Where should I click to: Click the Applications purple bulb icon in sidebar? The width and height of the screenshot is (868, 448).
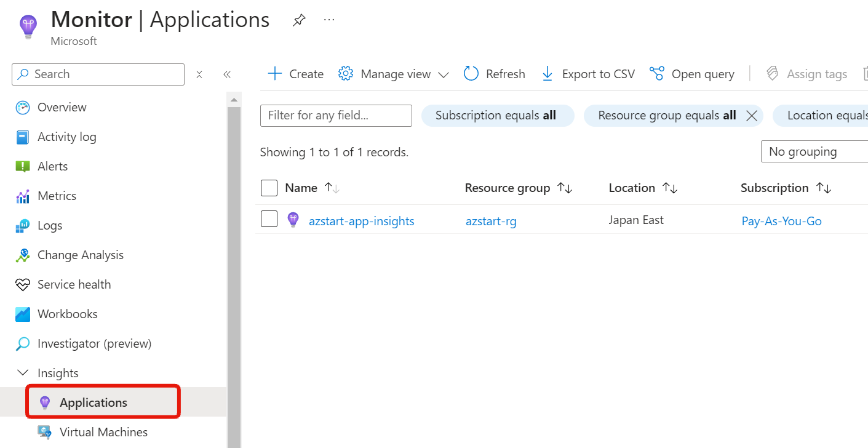tap(44, 403)
